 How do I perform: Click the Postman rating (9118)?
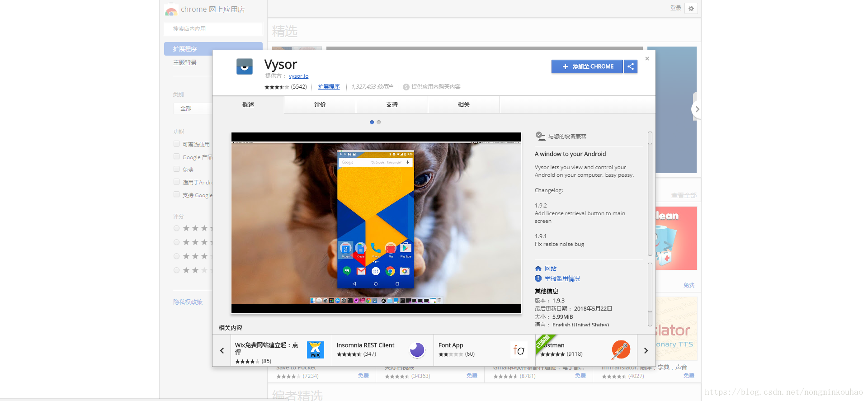click(x=561, y=354)
